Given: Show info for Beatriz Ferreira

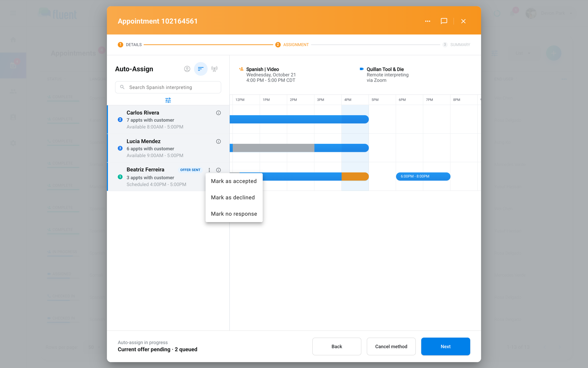Looking at the screenshot, I should point(218,170).
